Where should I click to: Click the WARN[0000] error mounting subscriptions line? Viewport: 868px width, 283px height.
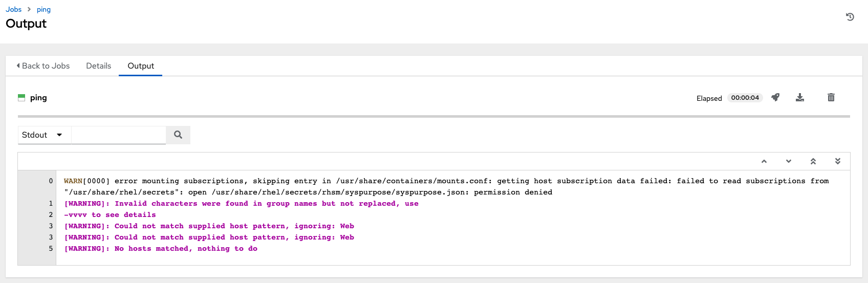coord(307,181)
